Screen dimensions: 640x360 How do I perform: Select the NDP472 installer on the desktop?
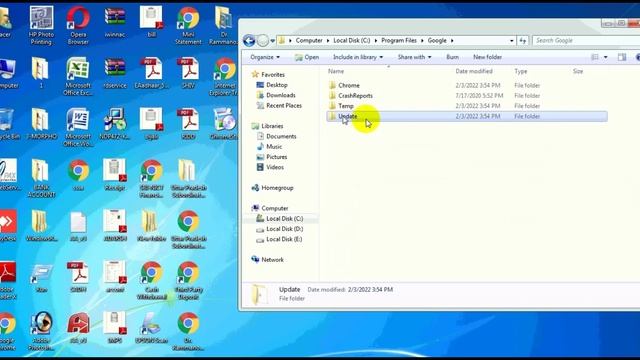pos(115,124)
